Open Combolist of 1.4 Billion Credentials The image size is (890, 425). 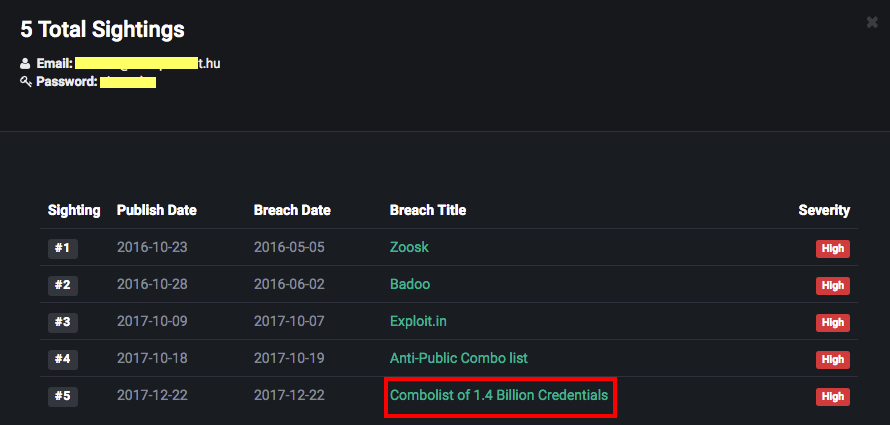pyautogui.click(x=499, y=395)
